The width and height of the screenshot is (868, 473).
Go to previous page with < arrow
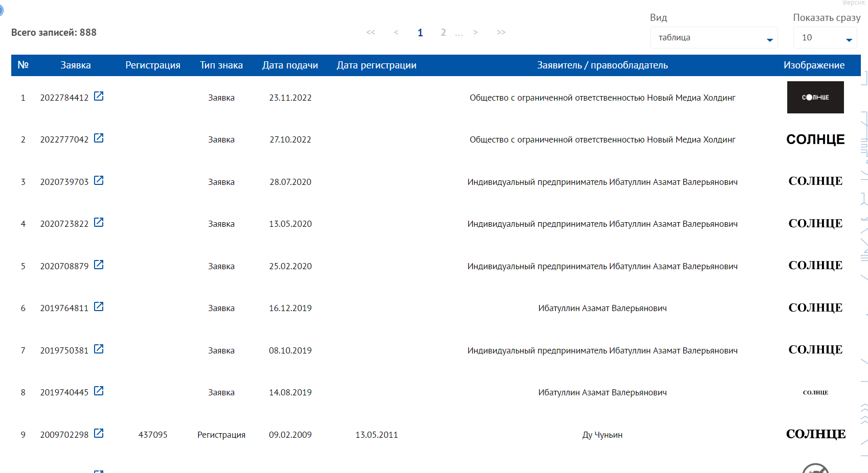(396, 32)
